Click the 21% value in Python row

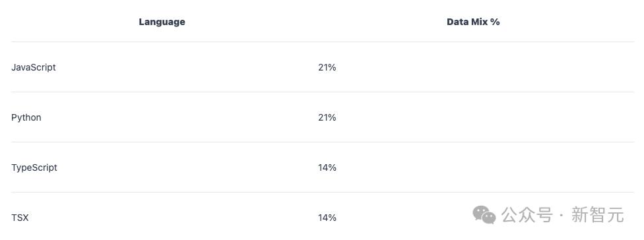327,118
